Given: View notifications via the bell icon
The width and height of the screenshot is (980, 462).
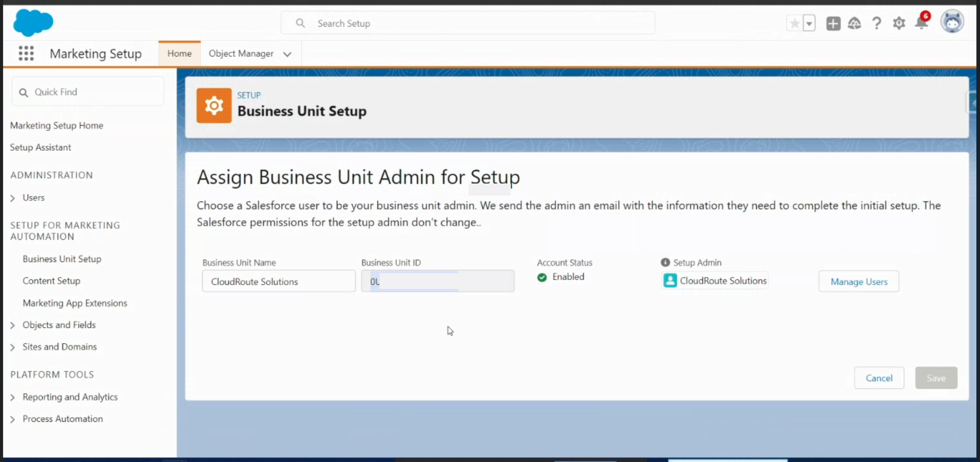Looking at the screenshot, I should 922,22.
